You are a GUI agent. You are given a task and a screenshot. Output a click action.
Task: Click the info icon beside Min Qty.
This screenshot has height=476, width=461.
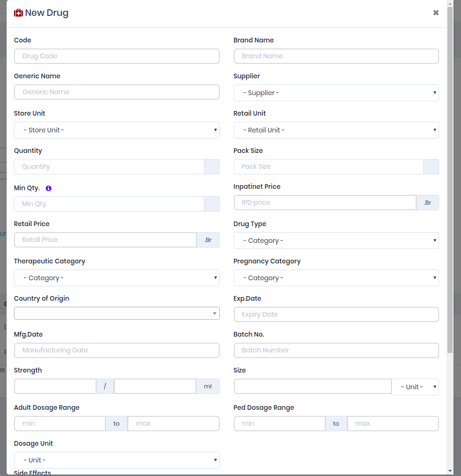pyautogui.click(x=49, y=188)
